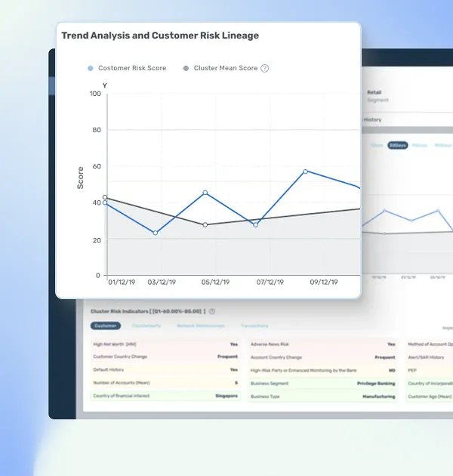Click the '01/12/19' axis date label
This screenshot has width=453, height=476.
pyautogui.click(x=122, y=283)
